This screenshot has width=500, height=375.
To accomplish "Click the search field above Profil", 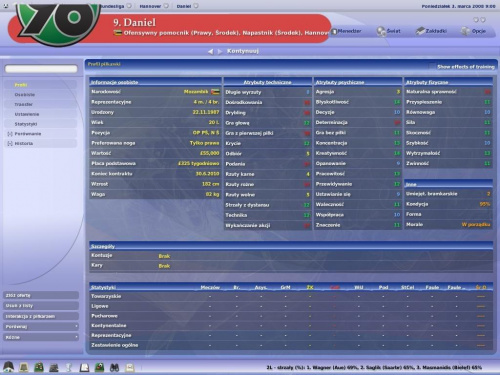I will point(41,69).
